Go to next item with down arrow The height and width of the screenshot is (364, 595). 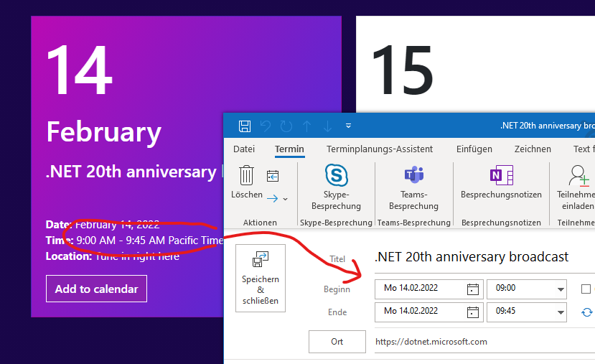pos(327,126)
